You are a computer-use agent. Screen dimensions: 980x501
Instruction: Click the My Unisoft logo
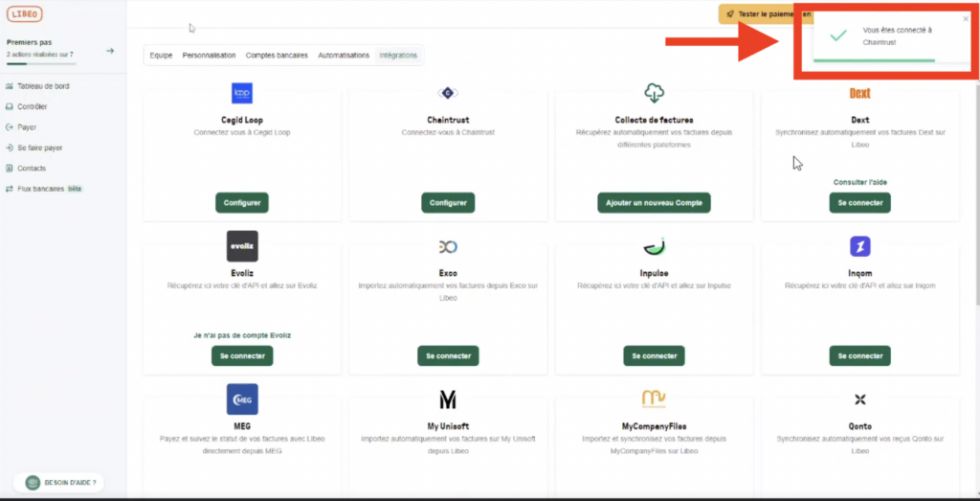tap(448, 399)
